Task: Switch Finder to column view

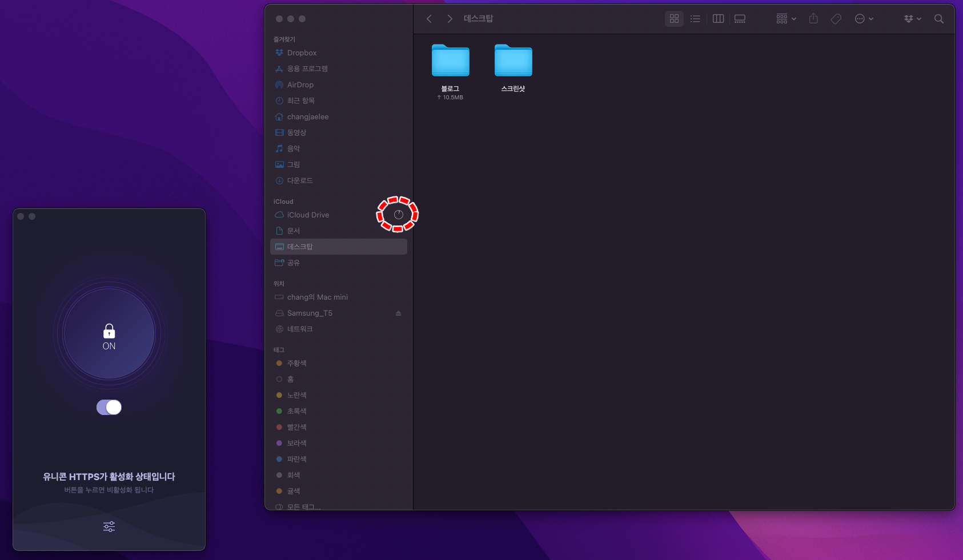Action: (x=719, y=19)
